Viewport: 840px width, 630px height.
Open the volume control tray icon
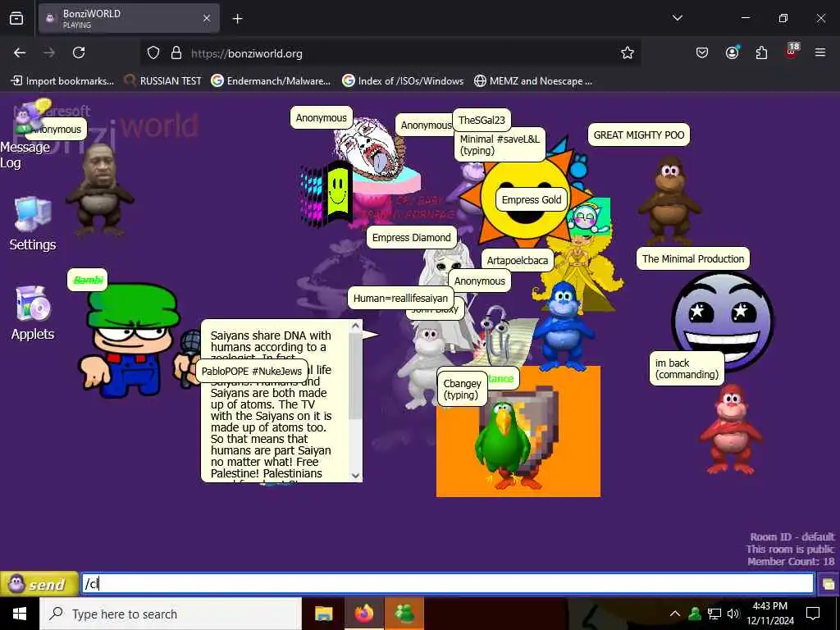pos(733,614)
